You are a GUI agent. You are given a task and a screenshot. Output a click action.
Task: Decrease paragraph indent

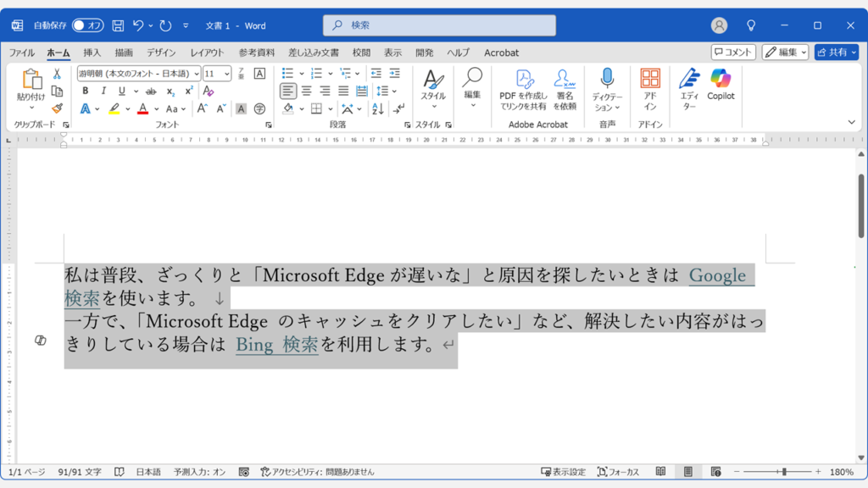tap(376, 73)
